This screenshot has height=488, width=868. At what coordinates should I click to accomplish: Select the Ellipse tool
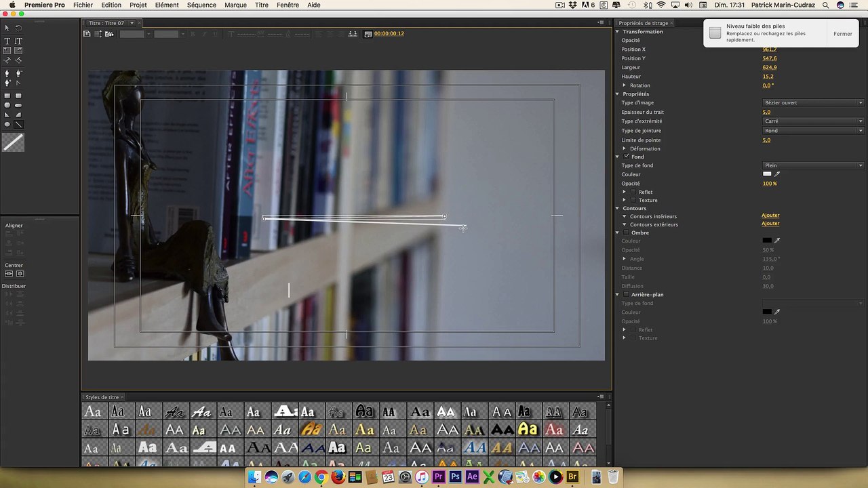click(x=7, y=125)
